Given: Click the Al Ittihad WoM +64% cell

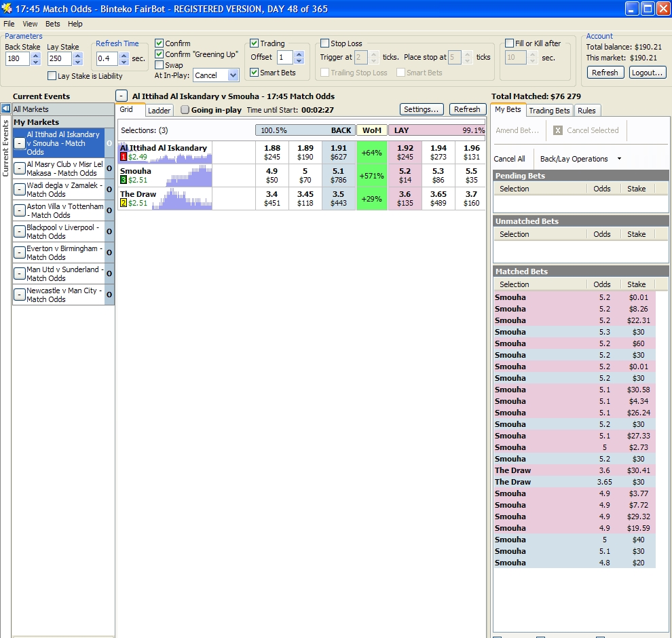Looking at the screenshot, I should pos(371,153).
